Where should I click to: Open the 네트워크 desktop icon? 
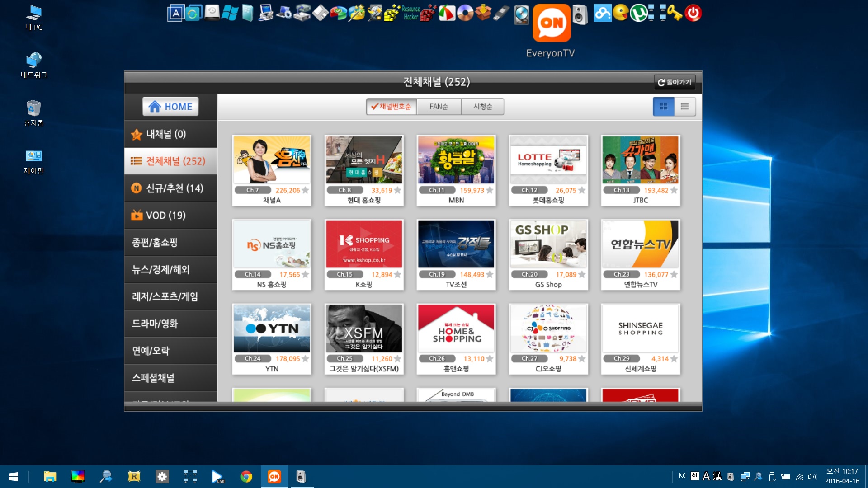click(x=34, y=66)
